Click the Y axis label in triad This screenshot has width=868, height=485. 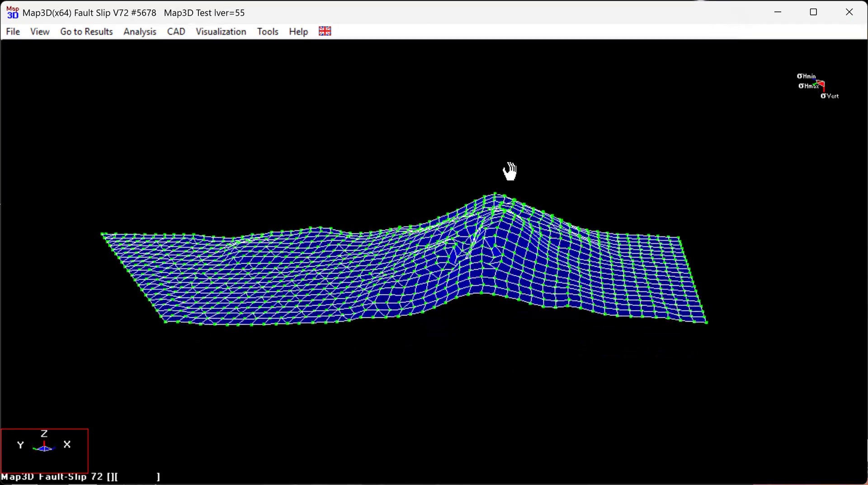20,445
